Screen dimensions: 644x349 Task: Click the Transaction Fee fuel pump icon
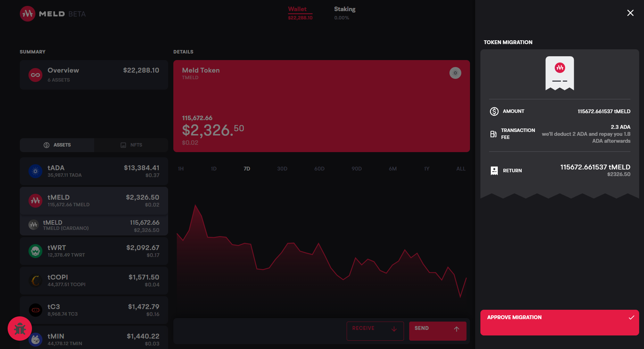click(x=493, y=134)
